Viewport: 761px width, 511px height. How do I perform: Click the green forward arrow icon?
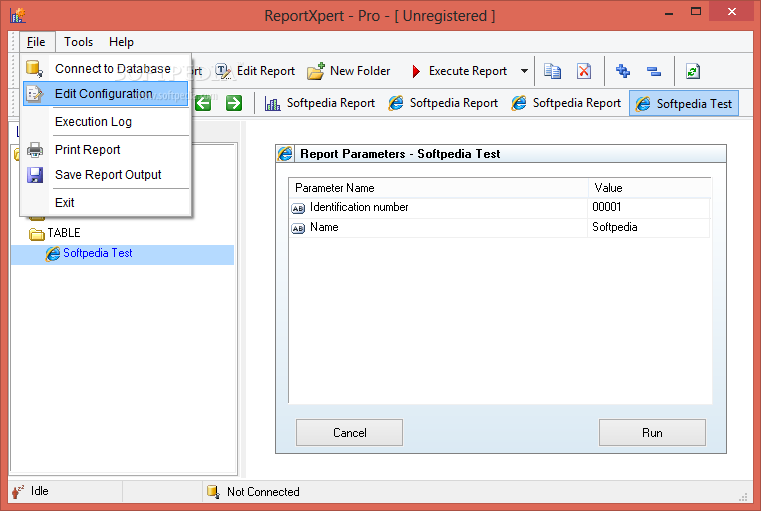234,103
